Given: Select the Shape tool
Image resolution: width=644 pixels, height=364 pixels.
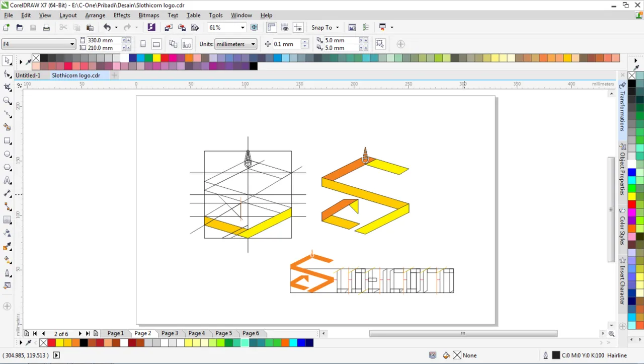Looking at the screenshot, I should (x=8, y=74).
